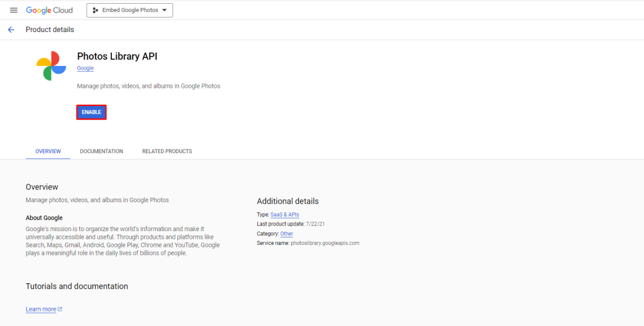Click the Google Photos pinwheel logo

(52, 65)
